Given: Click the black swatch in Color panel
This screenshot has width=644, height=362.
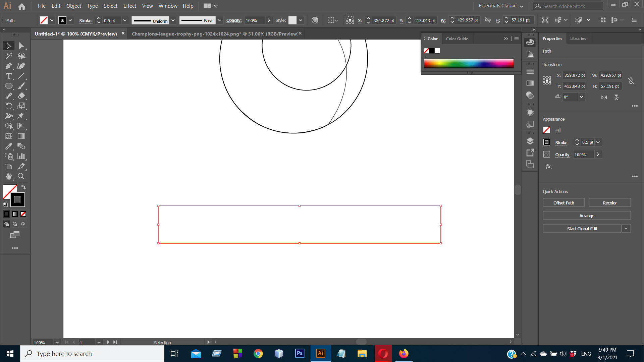Looking at the screenshot, I should [x=432, y=51].
